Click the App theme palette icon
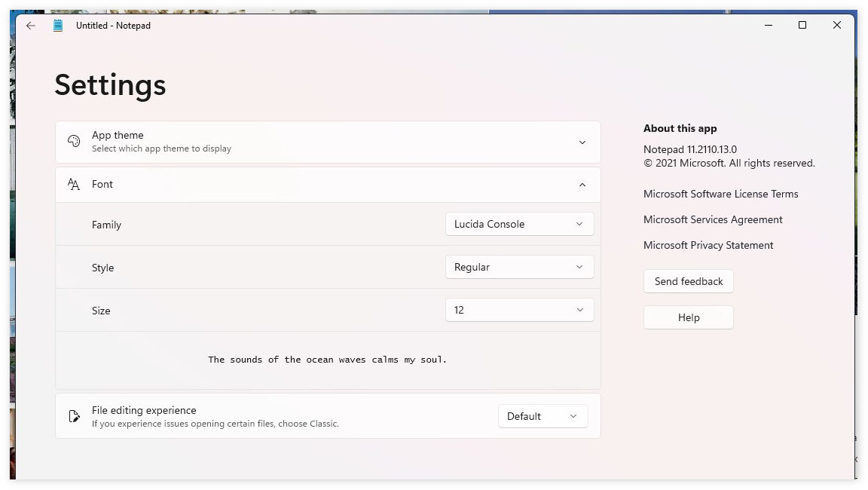 (x=74, y=142)
